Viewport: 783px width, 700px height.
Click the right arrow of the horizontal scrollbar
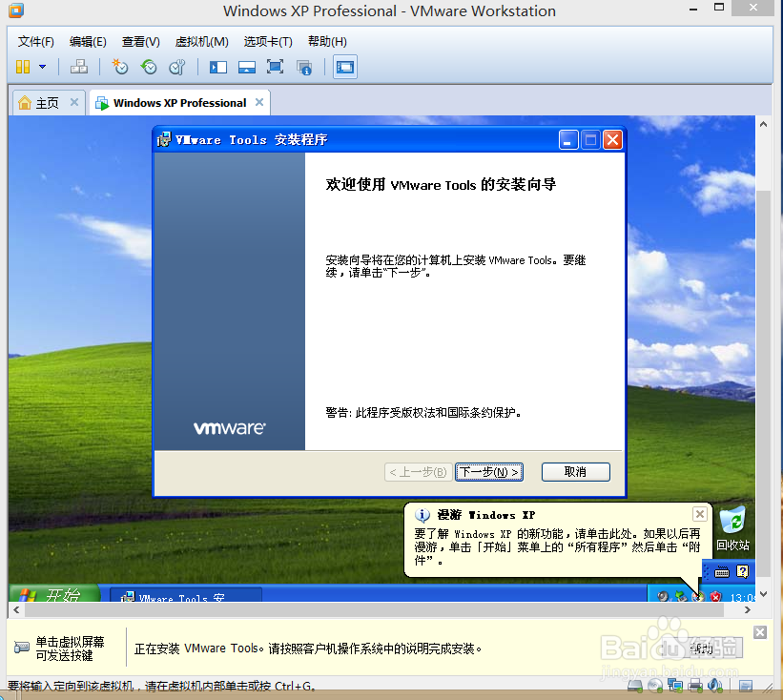(747, 609)
